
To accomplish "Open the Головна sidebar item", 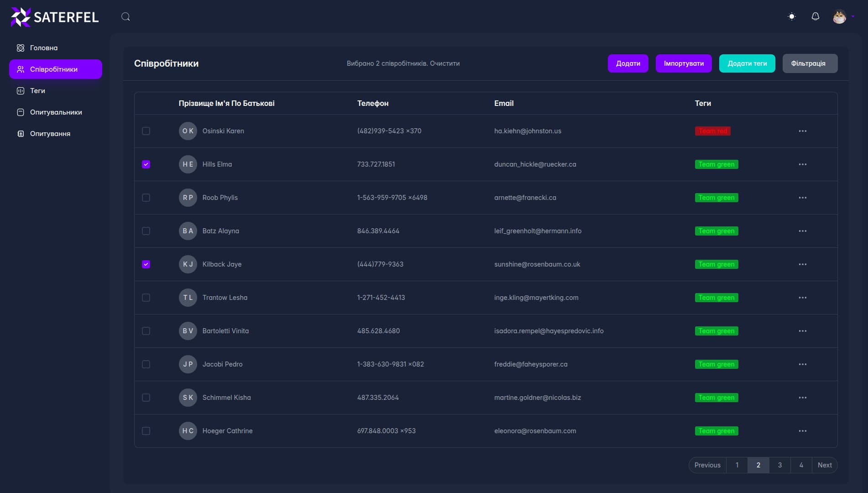I will pos(43,48).
